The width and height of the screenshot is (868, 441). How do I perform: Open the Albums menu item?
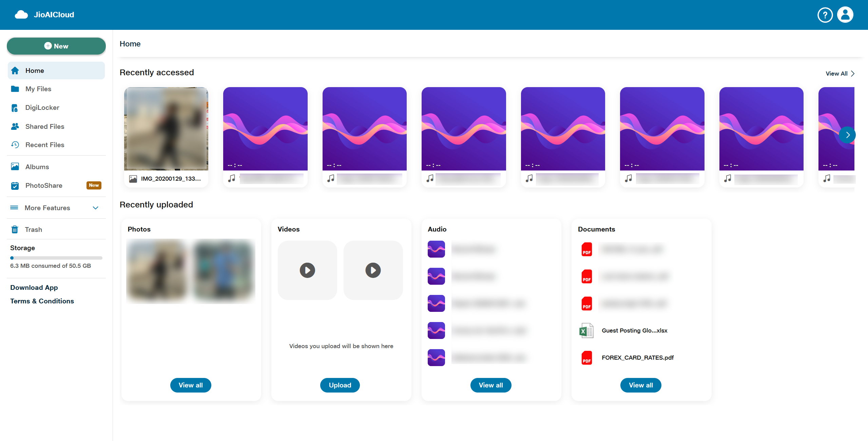coord(37,167)
